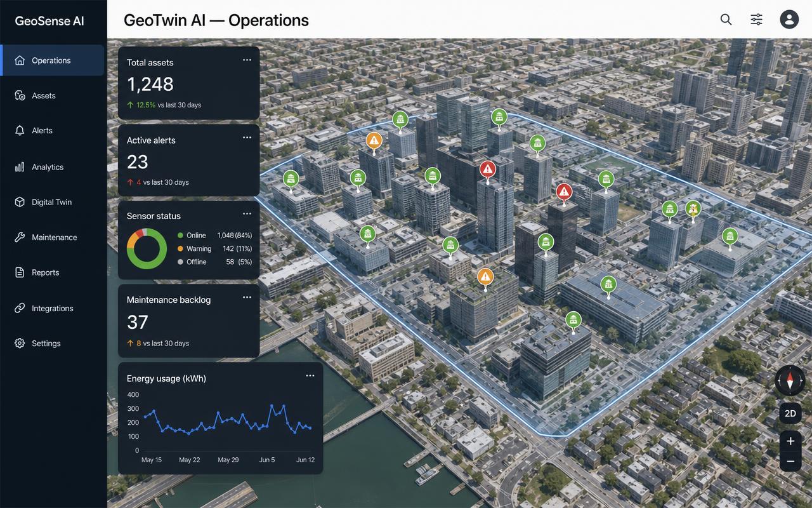Click the 'Maintenance backlog' card heading
The width and height of the screenshot is (812, 508).
click(x=169, y=300)
